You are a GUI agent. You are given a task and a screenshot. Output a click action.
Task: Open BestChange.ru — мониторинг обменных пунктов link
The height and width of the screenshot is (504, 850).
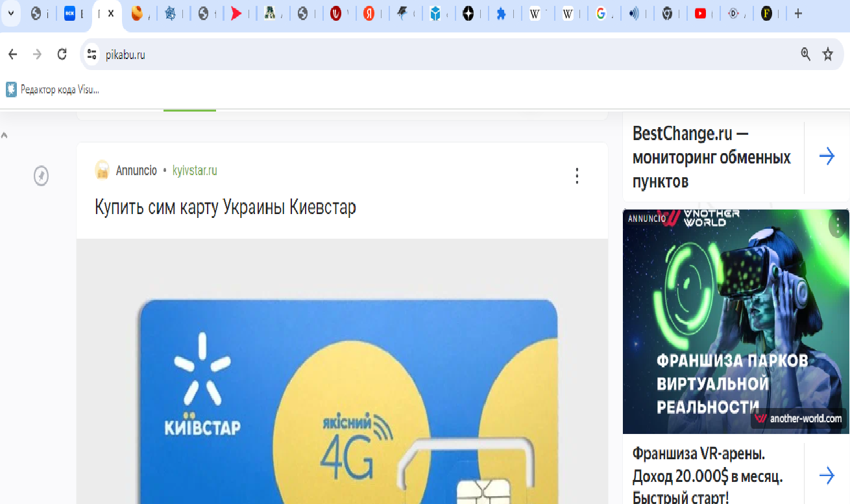pos(712,158)
